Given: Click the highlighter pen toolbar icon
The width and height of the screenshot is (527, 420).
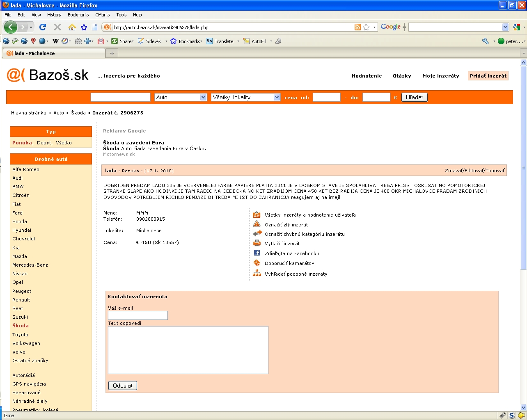Looking at the screenshot, I should (278, 41).
